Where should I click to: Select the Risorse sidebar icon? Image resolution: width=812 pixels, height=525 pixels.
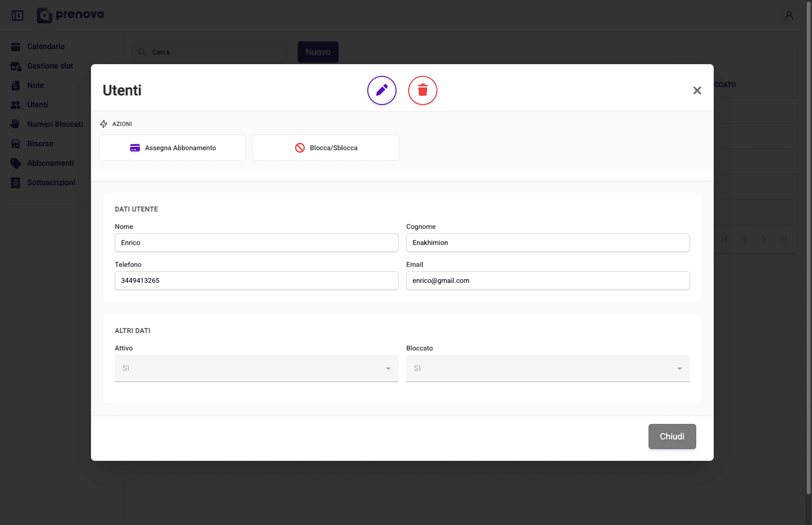(x=16, y=143)
